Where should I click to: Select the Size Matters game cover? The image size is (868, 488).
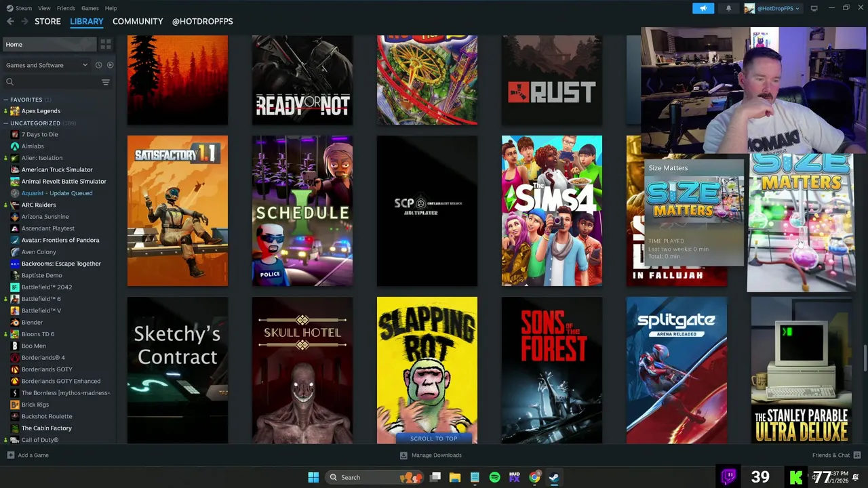[801, 222]
